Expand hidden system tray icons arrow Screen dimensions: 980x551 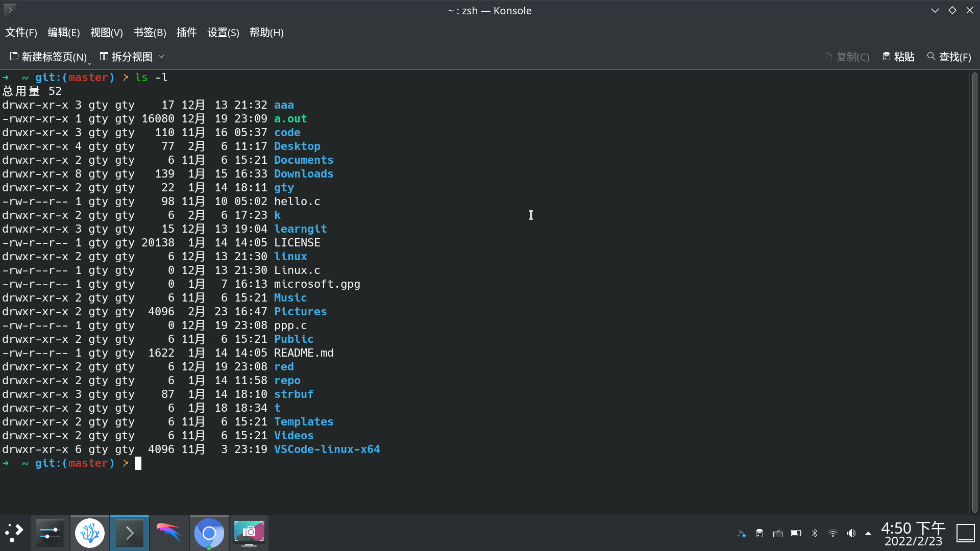pos(868,533)
